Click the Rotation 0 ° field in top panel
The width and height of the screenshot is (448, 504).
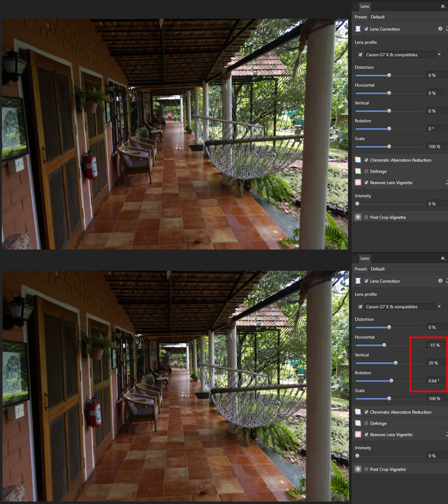(436, 129)
